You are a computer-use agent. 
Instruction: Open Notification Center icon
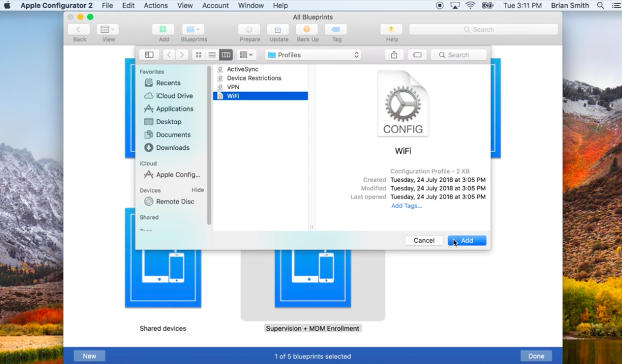[x=615, y=5]
